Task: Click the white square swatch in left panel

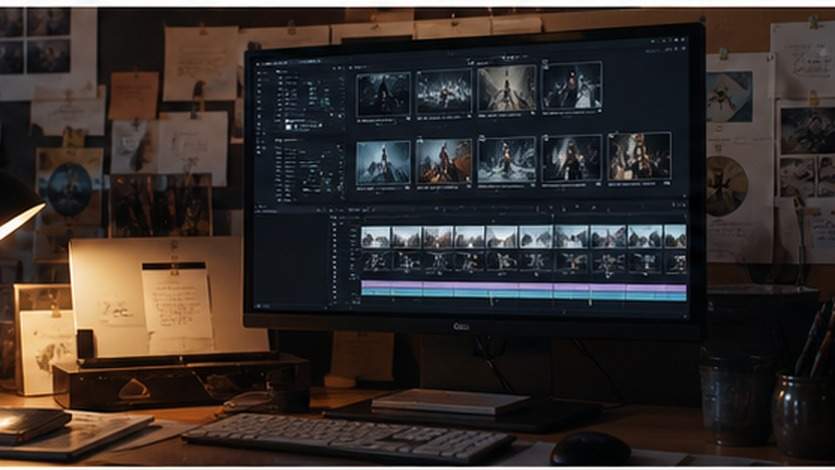Action: (x=289, y=127)
